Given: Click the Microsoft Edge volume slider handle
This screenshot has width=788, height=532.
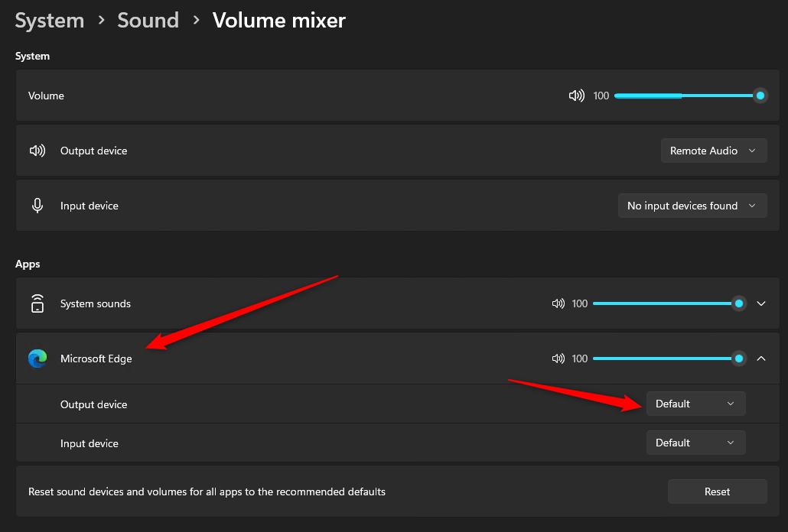Looking at the screenshot, I should [x=738, y=358].
